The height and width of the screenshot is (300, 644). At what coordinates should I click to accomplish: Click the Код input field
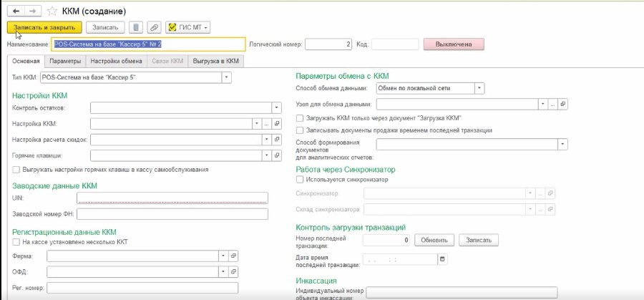click(395, 44)
